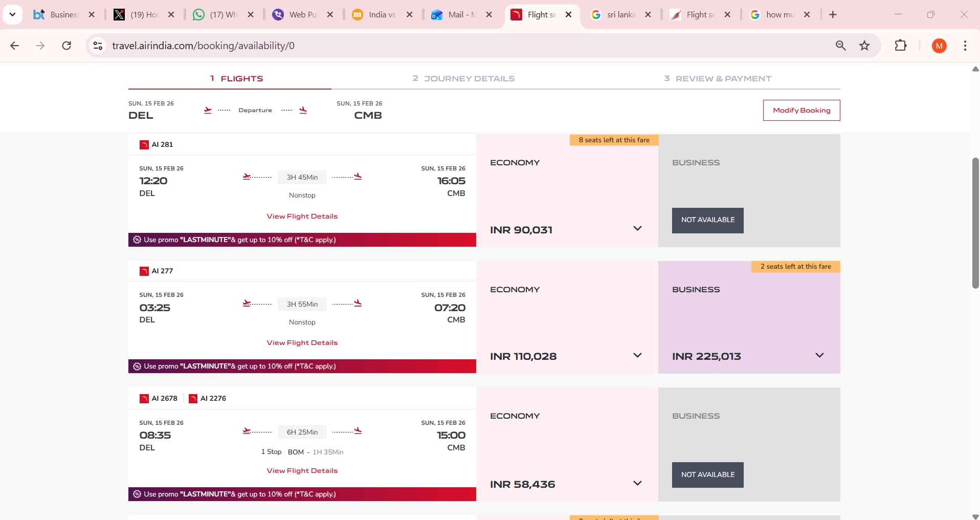Click the browser reload page icon
This screenshot has height=520, width=980.
(66, 46)
